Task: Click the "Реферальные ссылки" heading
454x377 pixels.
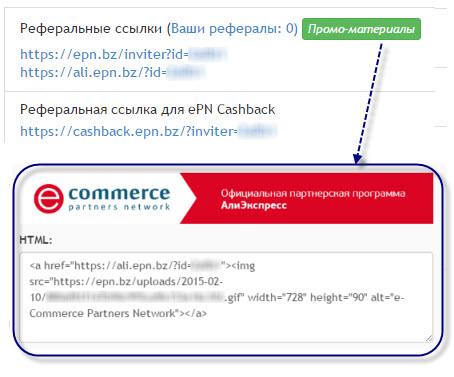Action: point(91,29)
